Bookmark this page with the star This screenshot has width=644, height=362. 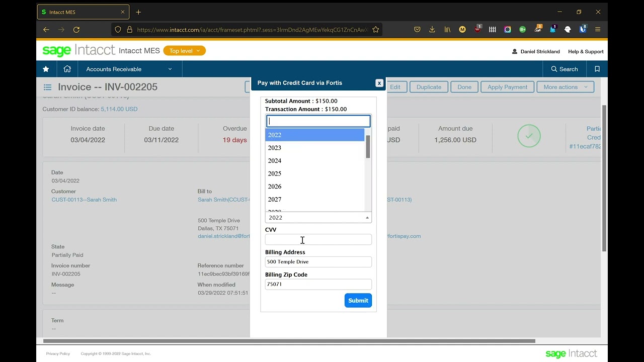coord(375,30)
